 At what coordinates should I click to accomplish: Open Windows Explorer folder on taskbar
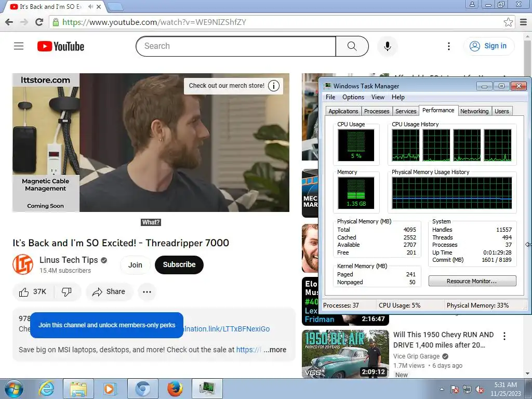click(78, 389)
